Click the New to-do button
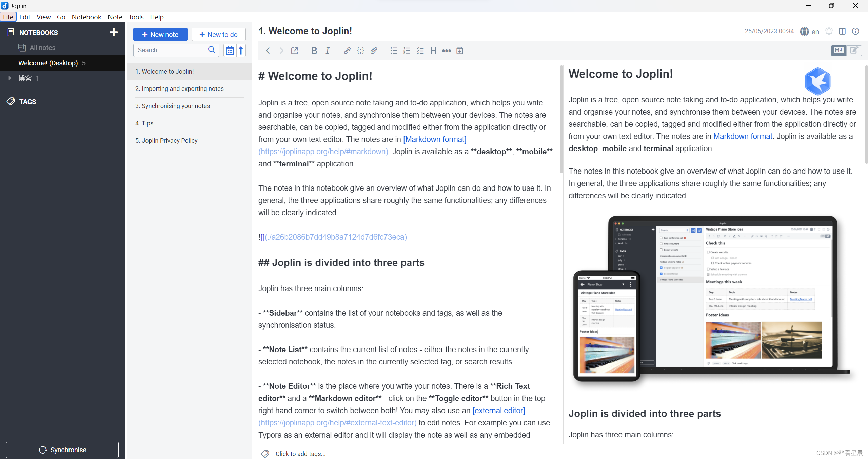868x459 pixels. [219, 34]
